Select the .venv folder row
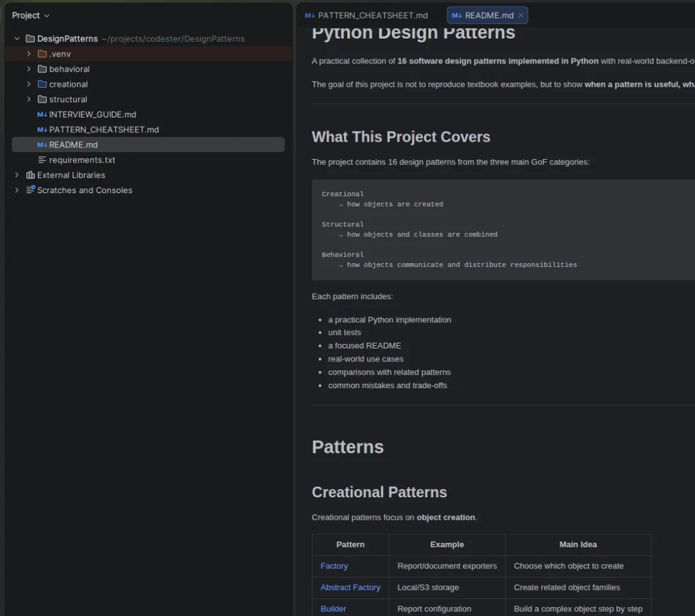The width and height of the screenshot is (695, 616). coord(148,54)
